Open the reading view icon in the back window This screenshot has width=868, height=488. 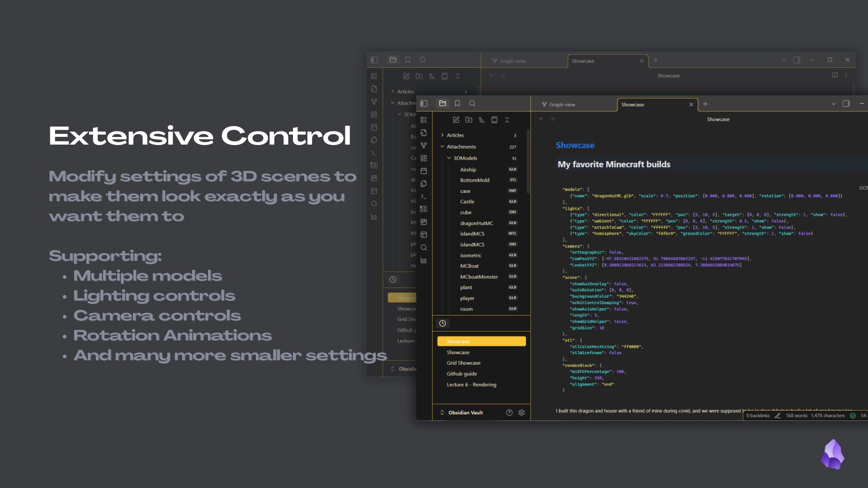coord(835,75)
